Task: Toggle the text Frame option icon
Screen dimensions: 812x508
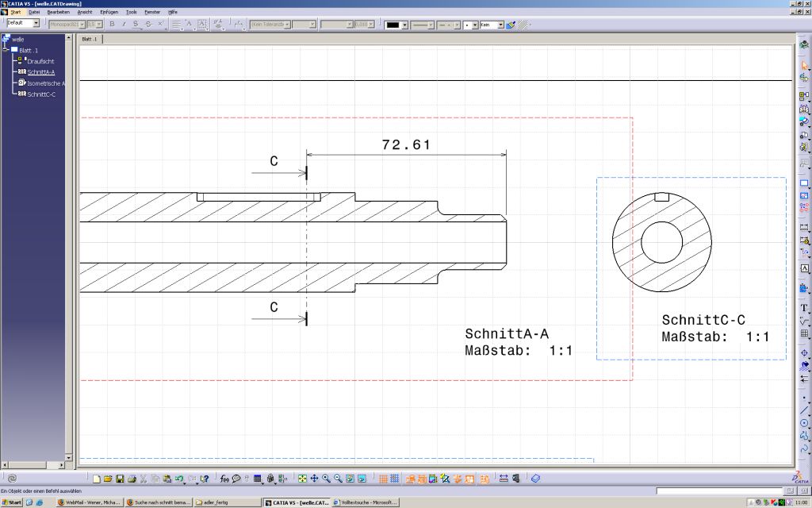Action: click(x=202, y=25)
